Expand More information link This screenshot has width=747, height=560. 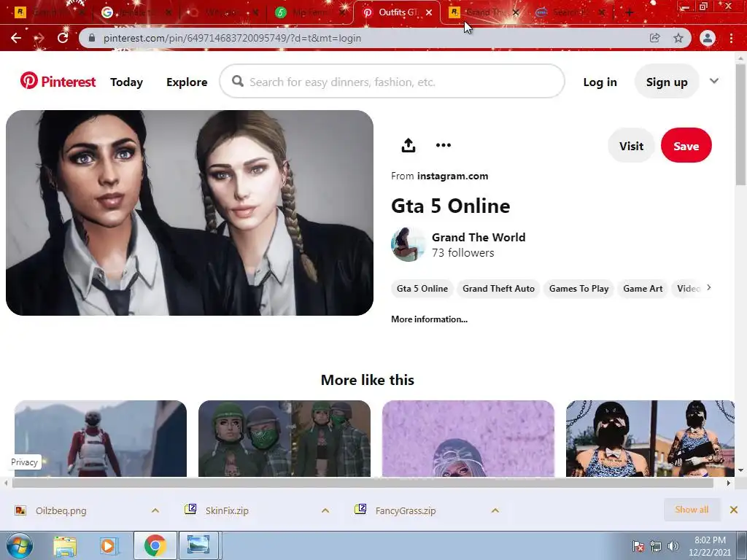429,319
